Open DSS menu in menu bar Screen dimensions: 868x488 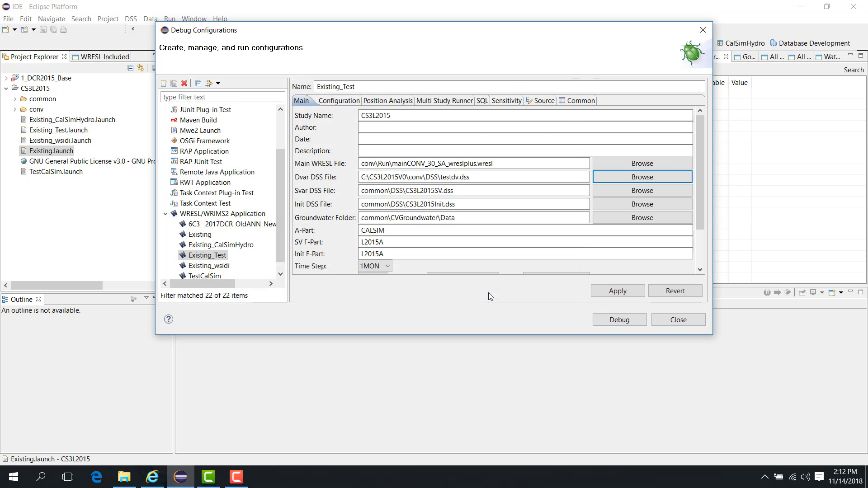(x=131, y=19)
